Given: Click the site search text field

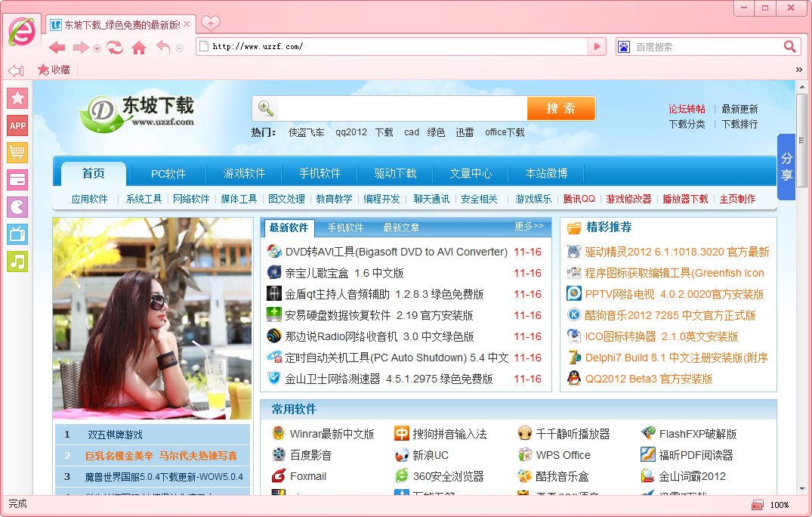Looking at the screenshot, I should (x=403, y=108).
